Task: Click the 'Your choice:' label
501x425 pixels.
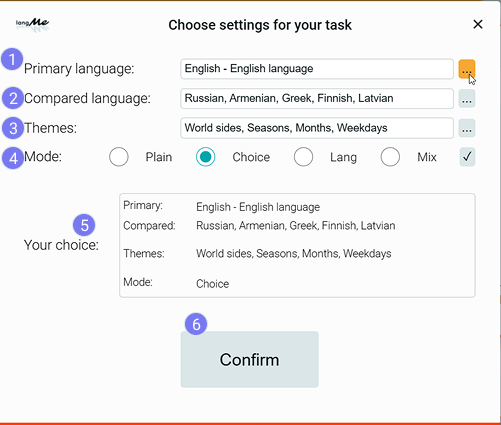Action: pos(61,245)
